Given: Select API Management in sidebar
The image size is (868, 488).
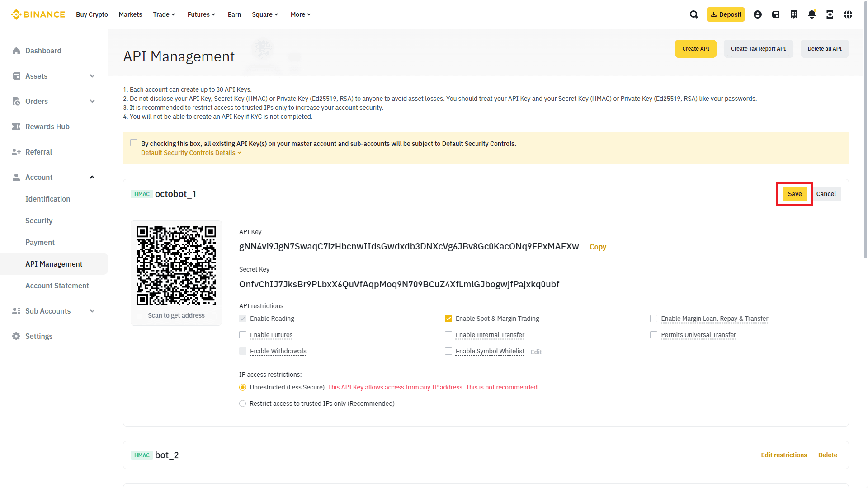Looking at the screenshot, I should 54,264.
